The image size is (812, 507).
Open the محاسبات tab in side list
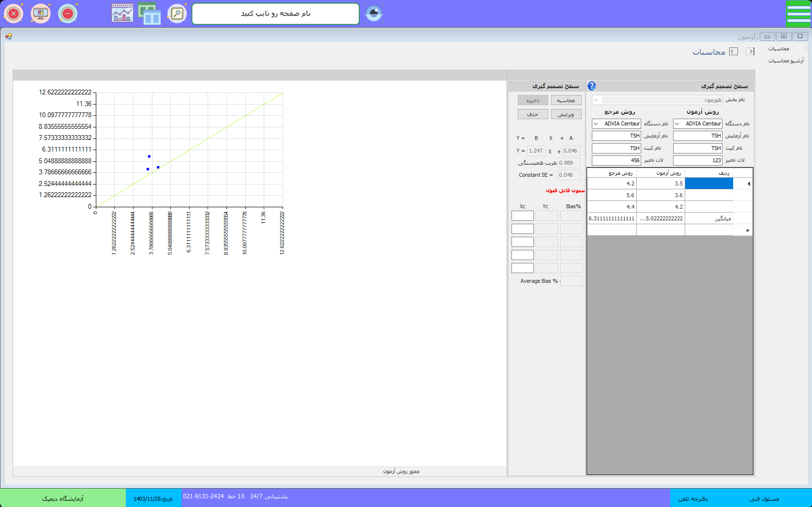pos(779,49)
